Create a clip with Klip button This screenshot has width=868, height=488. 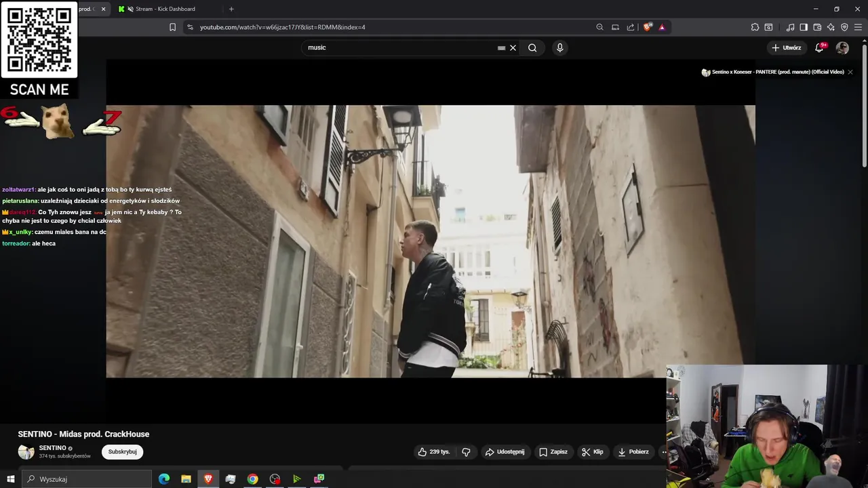(x=593, y=451)
